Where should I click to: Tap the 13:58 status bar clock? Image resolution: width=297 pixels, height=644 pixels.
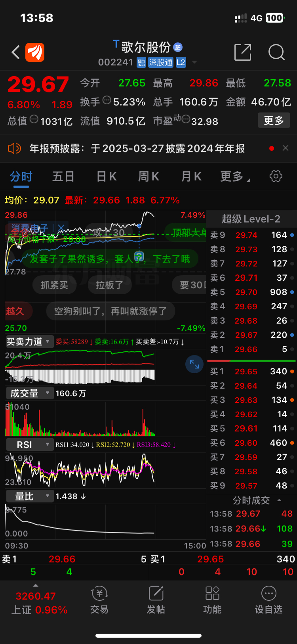point(36,18)
